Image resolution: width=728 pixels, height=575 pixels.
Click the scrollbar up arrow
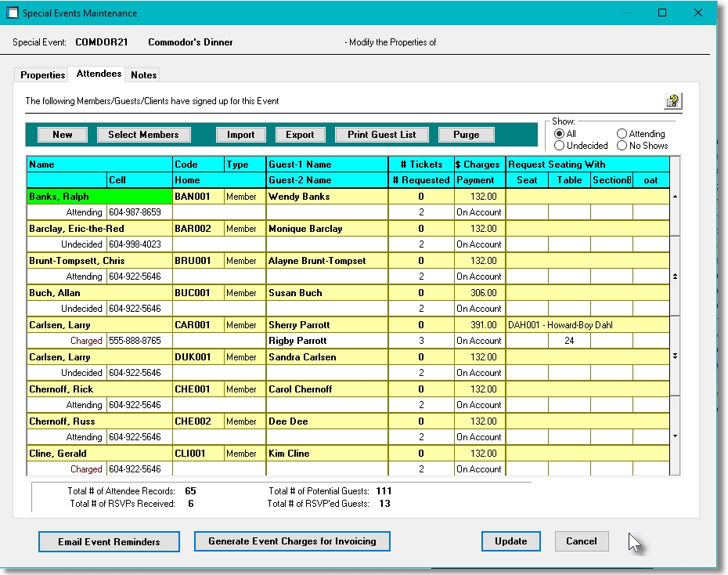pos(674,197)
